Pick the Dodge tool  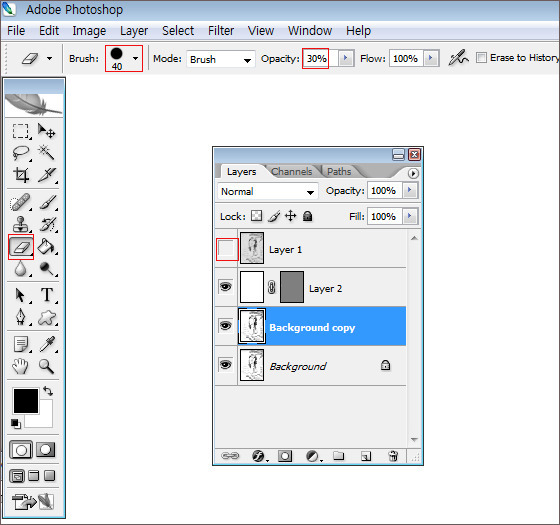[x=47, y=268]
